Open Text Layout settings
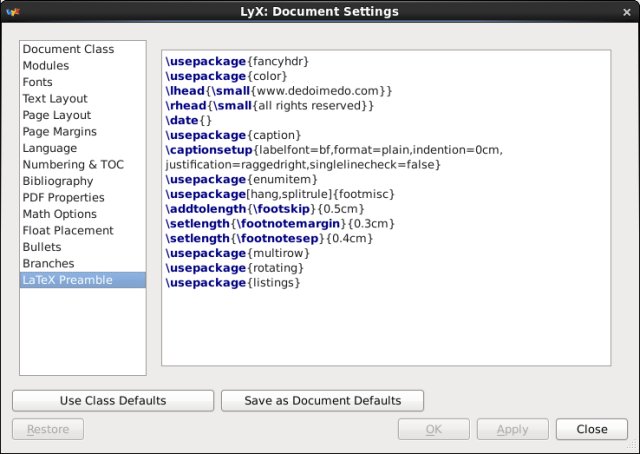Image resolution: width=640 pixels, height=454 pixels. [82, 98]
